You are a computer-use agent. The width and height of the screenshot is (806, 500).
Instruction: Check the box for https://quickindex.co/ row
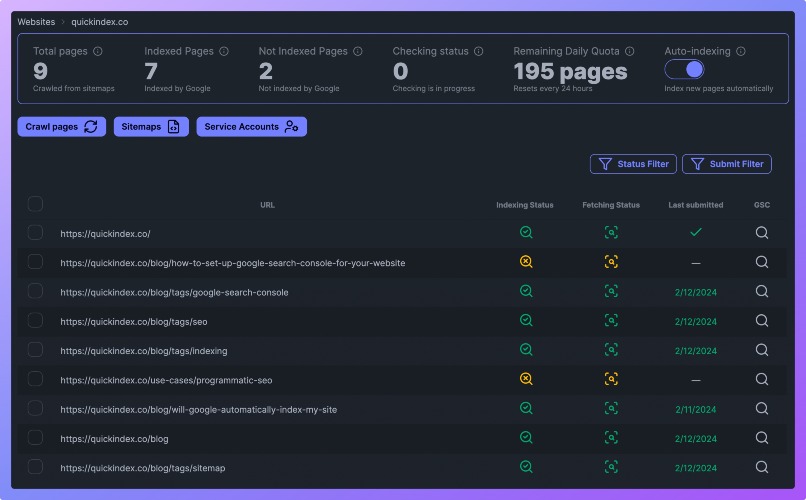35,232
